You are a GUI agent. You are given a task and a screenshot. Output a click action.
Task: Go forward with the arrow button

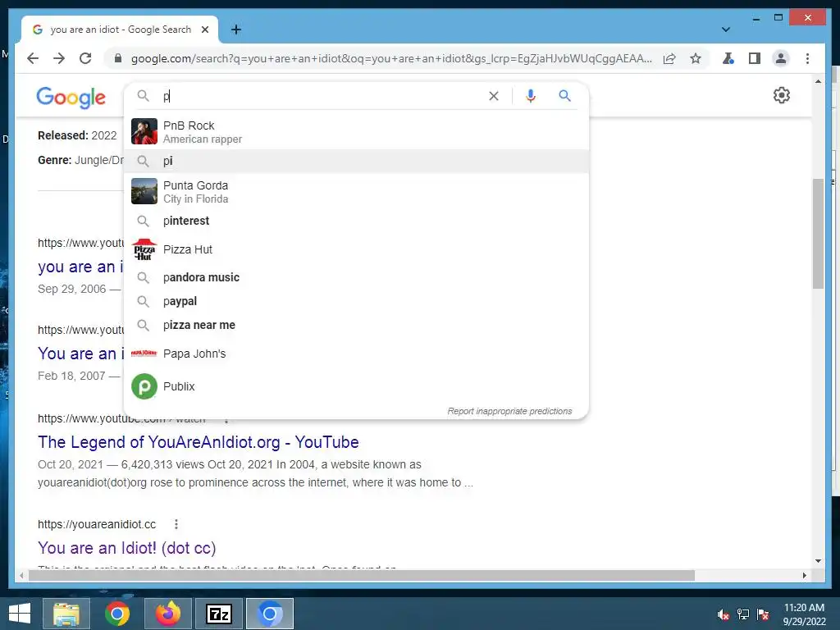pyautogui.click(x=59, y=58)
